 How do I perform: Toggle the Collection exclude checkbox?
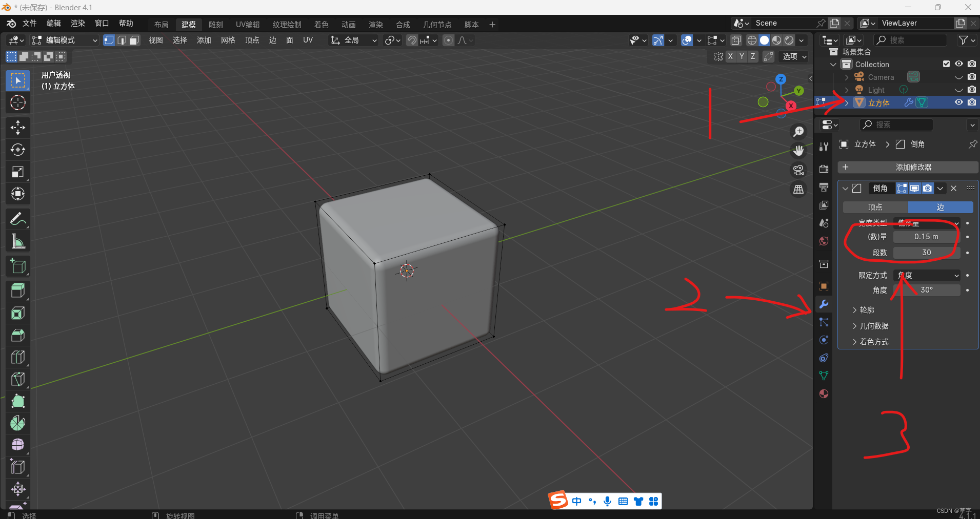946,64
